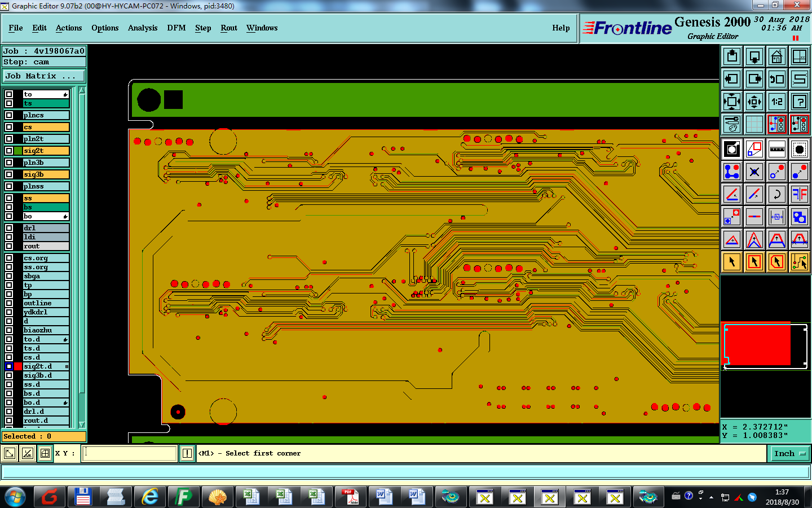Toggle display checkbox of layer plnss
Viewport: 812px width, 508px height.
(9, 186)
